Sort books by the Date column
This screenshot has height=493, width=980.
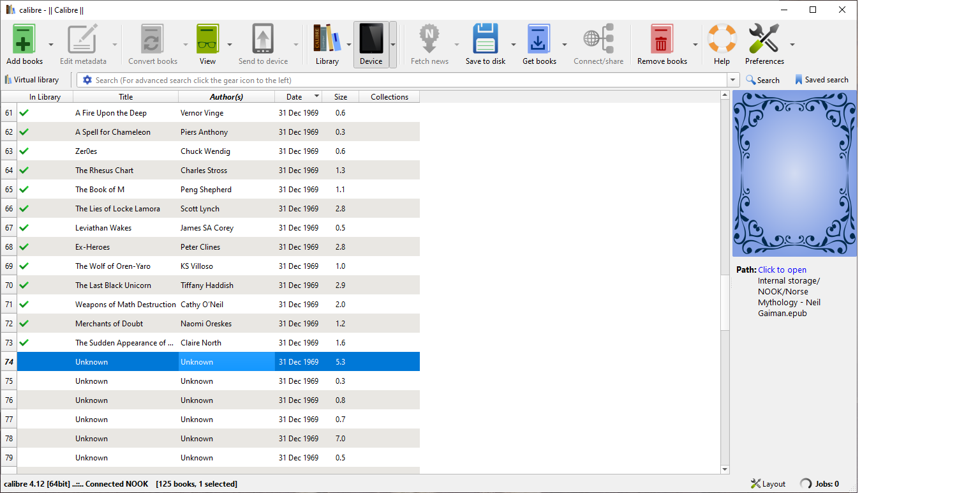click(x=298, y=97)
